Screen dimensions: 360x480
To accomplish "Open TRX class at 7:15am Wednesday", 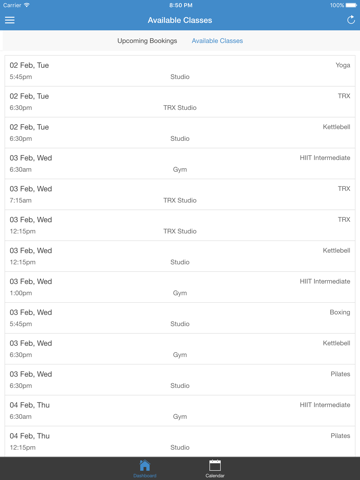I will pos(180,195).
